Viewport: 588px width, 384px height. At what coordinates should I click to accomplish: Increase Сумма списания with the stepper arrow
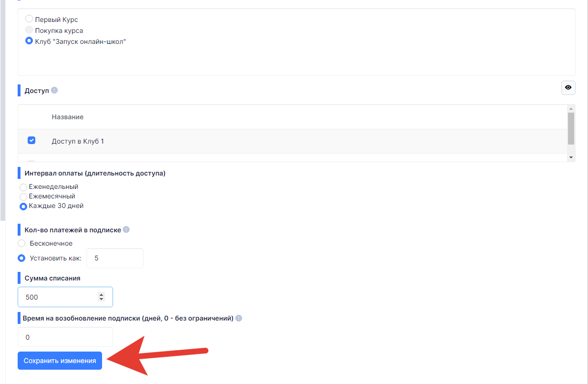tap(101, 294)
